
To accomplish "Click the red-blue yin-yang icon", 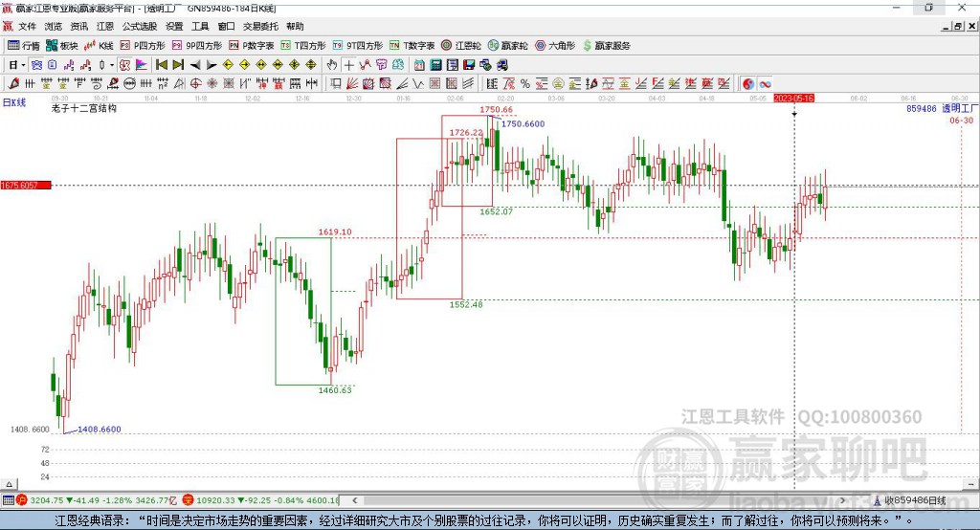I will (x=748, y=84).
